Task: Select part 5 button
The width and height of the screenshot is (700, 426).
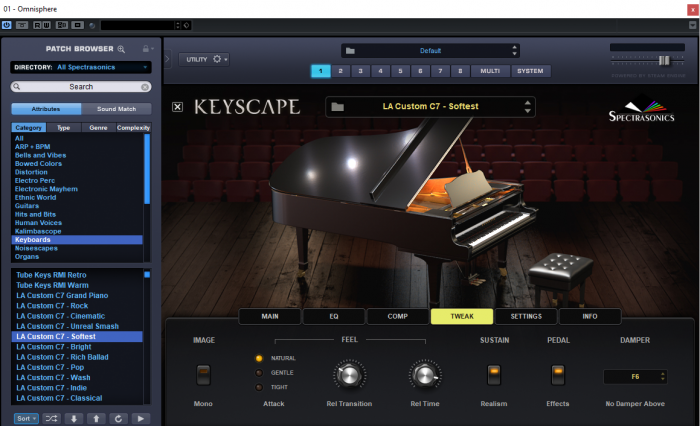Action: [400, 71]
